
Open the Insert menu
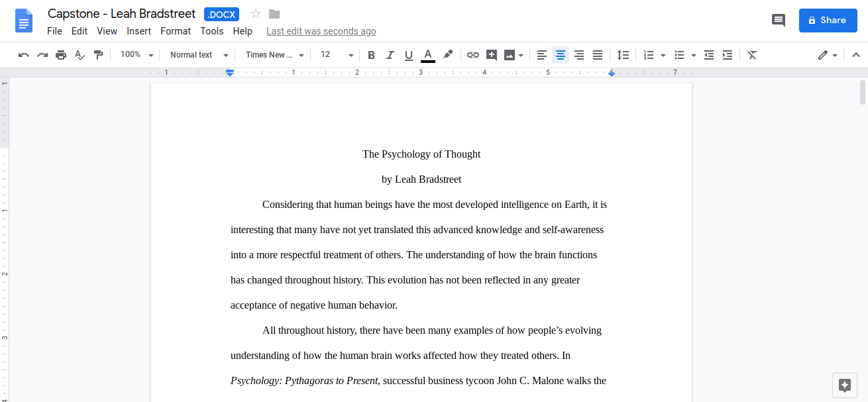tap(139, 31)
